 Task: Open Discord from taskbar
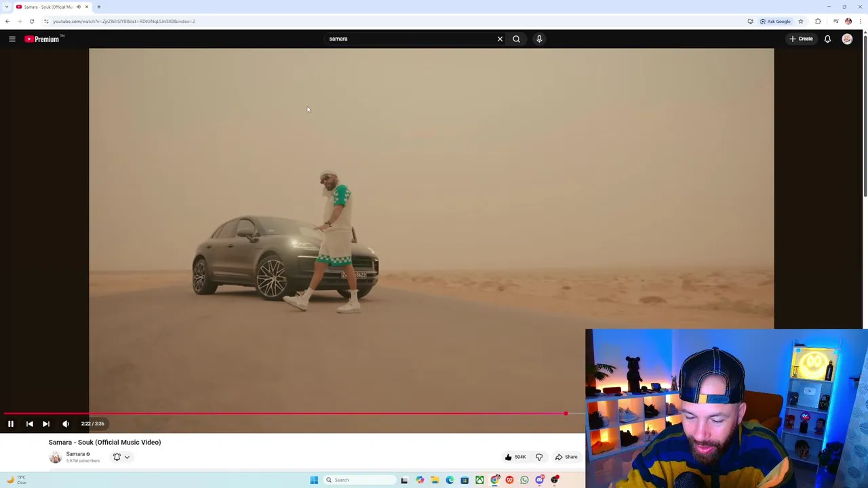tap(540, 480)
